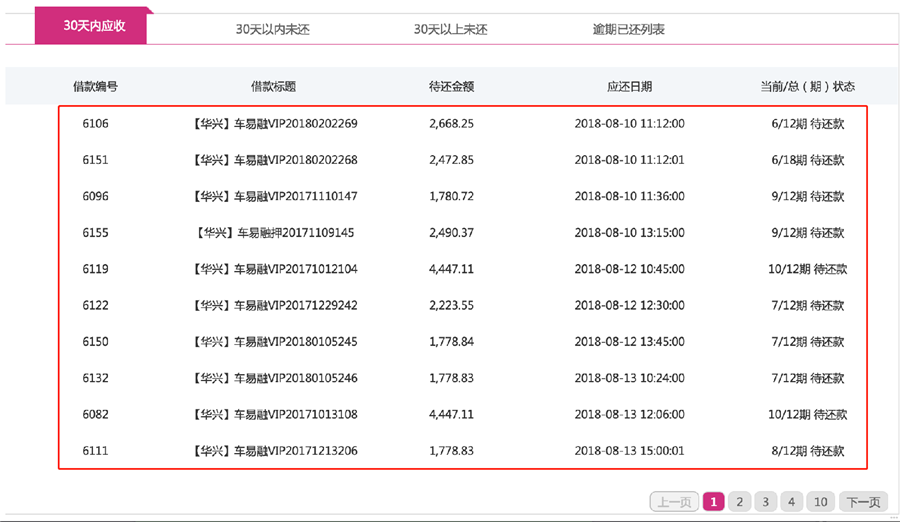Click the 下一页 next page button

[863, 502]
